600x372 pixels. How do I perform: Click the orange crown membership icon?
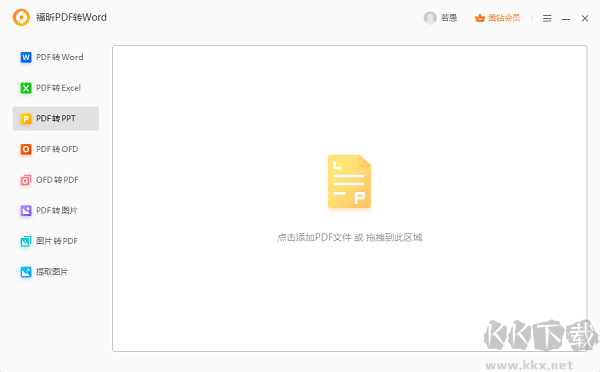[479, 18]
